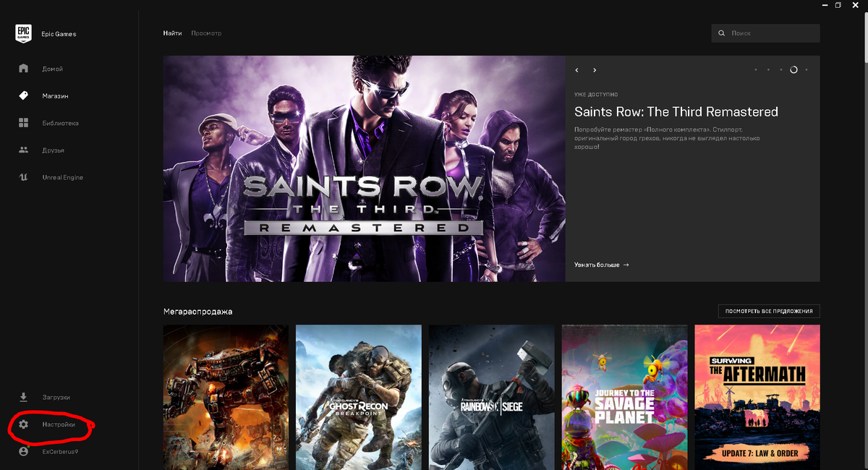Viewport: 868px width, 470px height.
Task: Open Unreal Engine in the sidebar
Action: pos(62,177)
